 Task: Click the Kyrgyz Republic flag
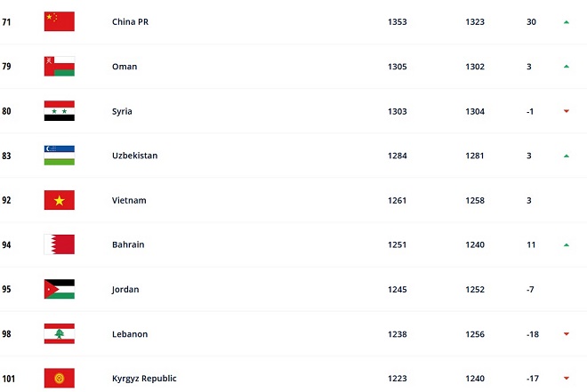click(x=60, y=378)
